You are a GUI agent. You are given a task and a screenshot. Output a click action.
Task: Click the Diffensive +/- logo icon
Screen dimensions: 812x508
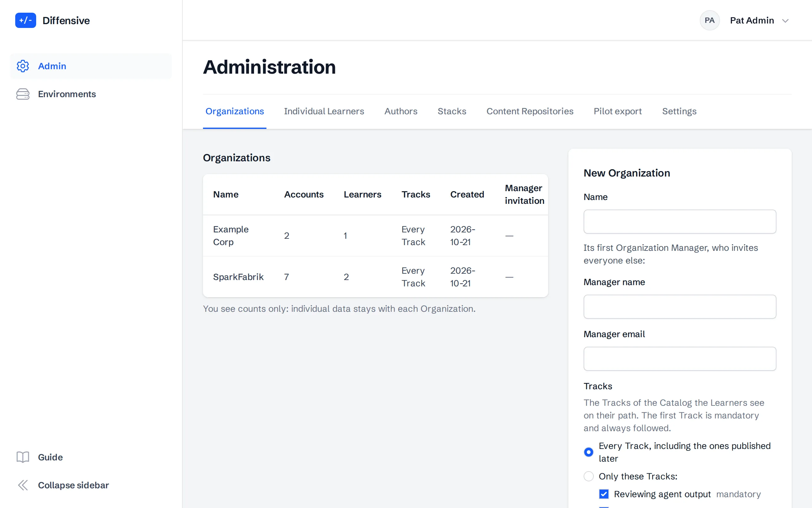(25, 21)
